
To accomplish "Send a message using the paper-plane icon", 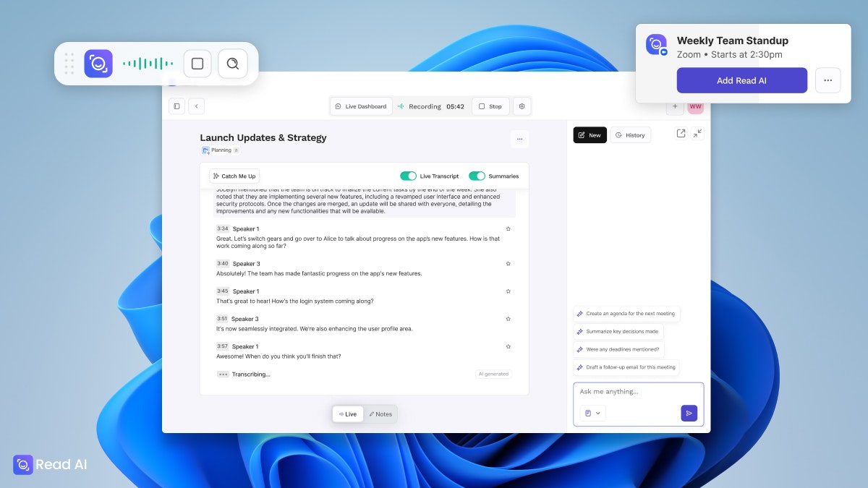I will [689, 413].
